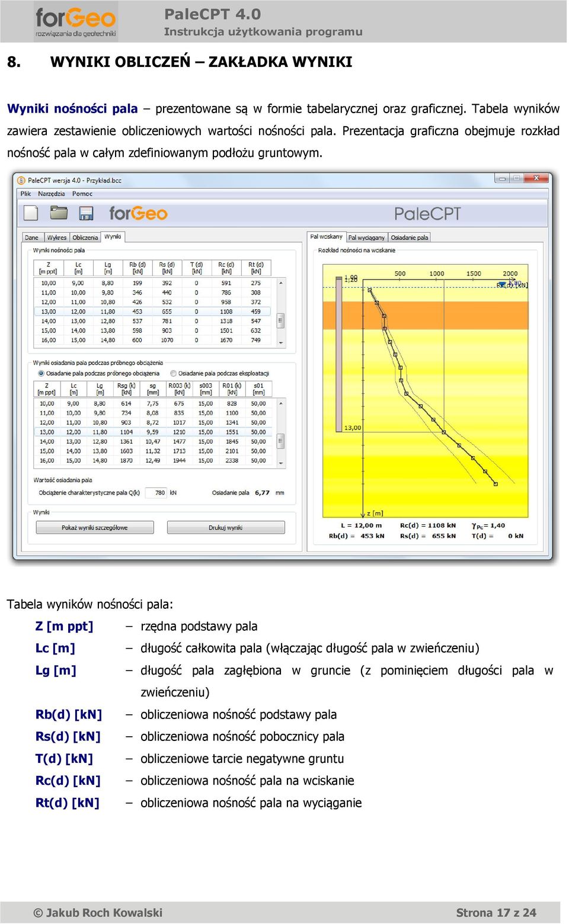569x924 pixels.
Task: Click R003 value 675 in settlement table
Action: [x=179, y=404]
